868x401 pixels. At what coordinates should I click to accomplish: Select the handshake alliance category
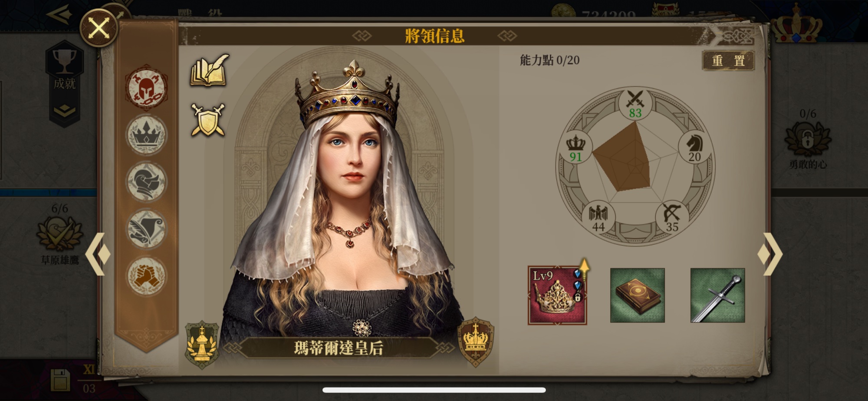coord(146,276)
